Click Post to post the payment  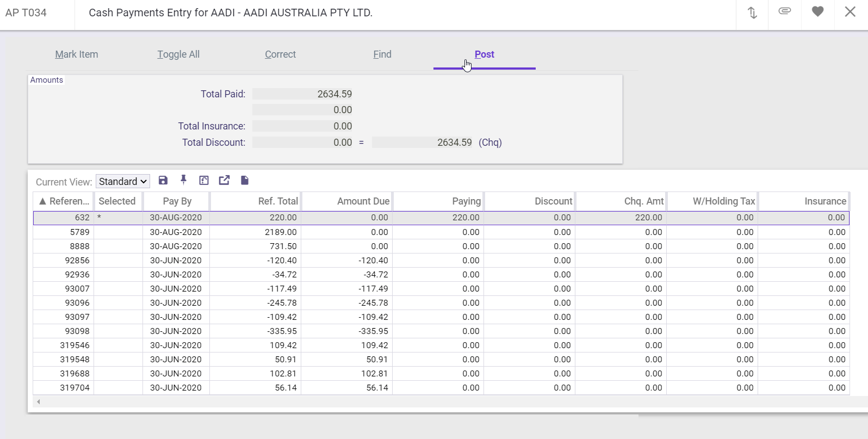[485, 54]
